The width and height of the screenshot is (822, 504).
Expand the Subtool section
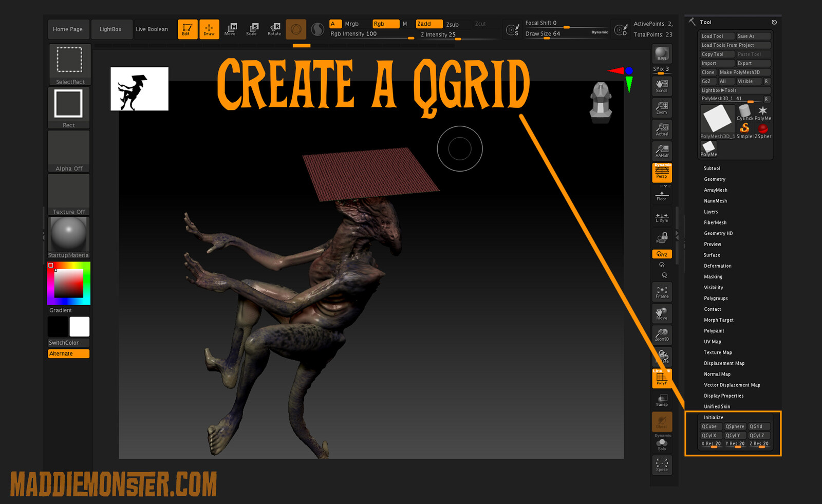pyautogui.click(x=712, y=169)
